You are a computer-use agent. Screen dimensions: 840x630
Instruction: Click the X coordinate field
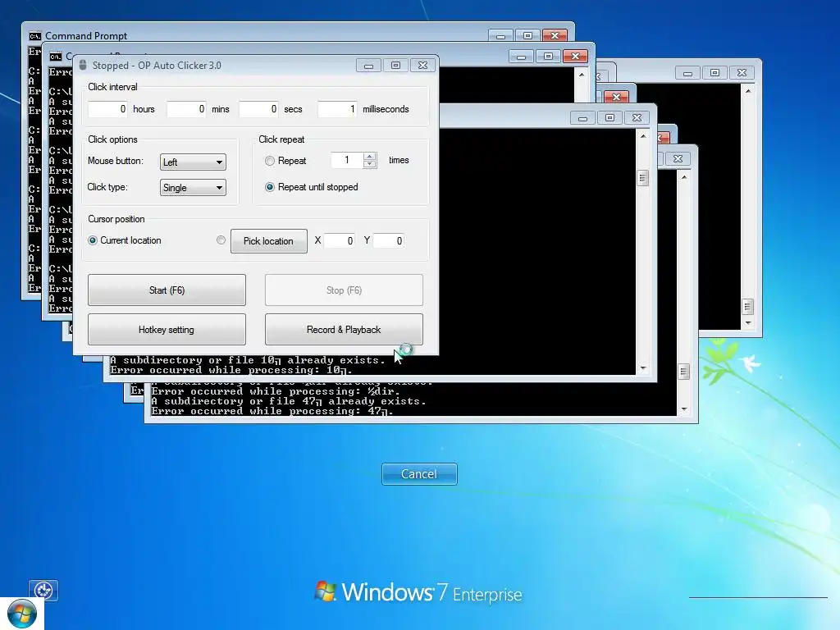pyautogui.click(x=339, y=241)
